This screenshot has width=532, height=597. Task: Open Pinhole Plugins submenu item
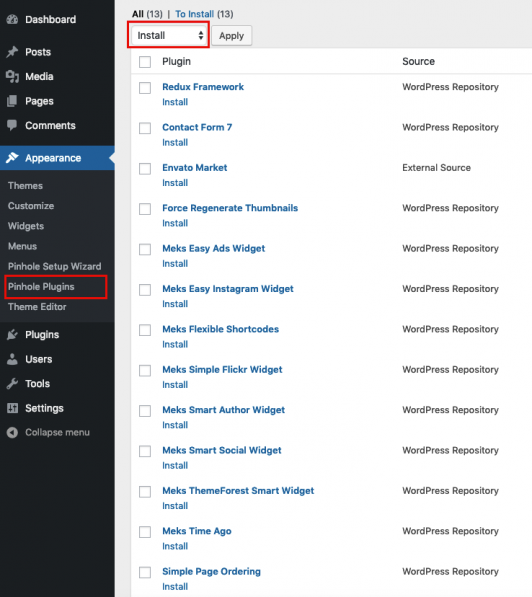pyautogui.click(x=41, y=287)
